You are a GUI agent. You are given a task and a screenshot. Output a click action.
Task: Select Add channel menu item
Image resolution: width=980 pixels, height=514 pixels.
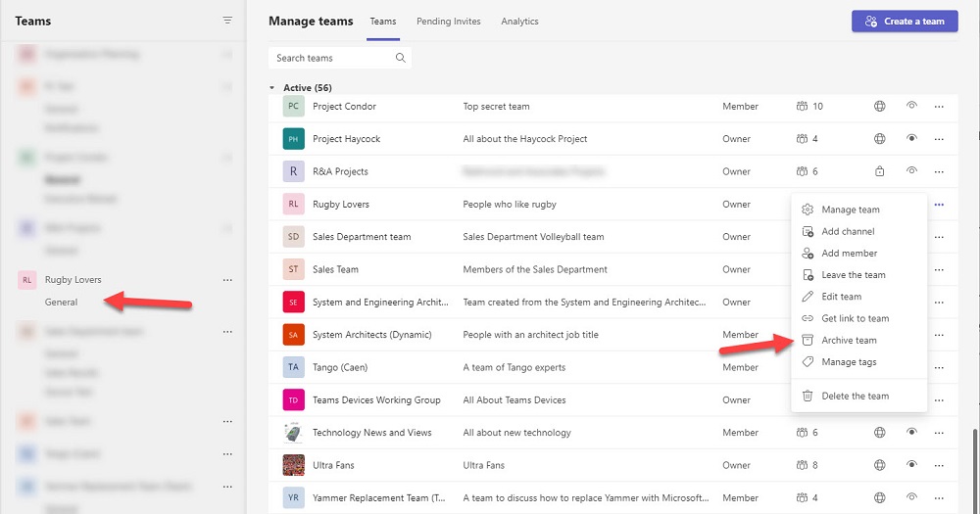[x=858, y=232]
